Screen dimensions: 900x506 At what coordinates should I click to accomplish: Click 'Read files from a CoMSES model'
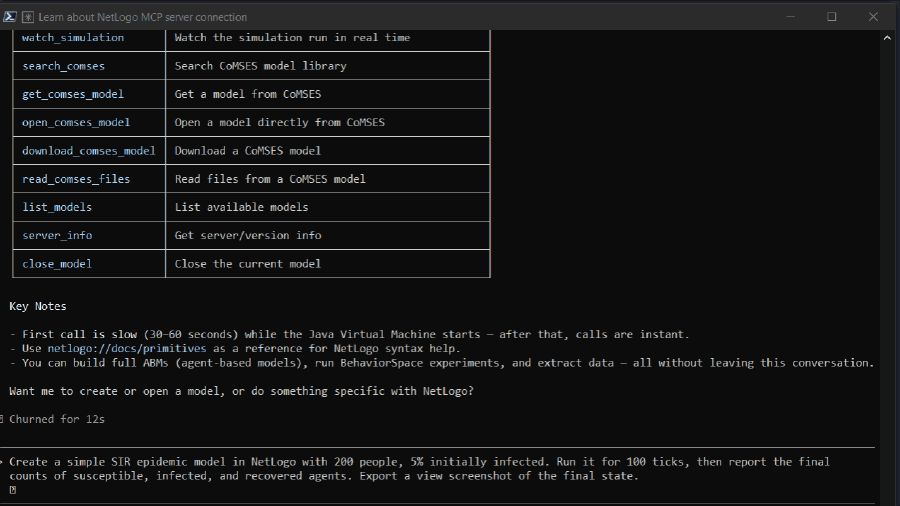click(270, 179)
